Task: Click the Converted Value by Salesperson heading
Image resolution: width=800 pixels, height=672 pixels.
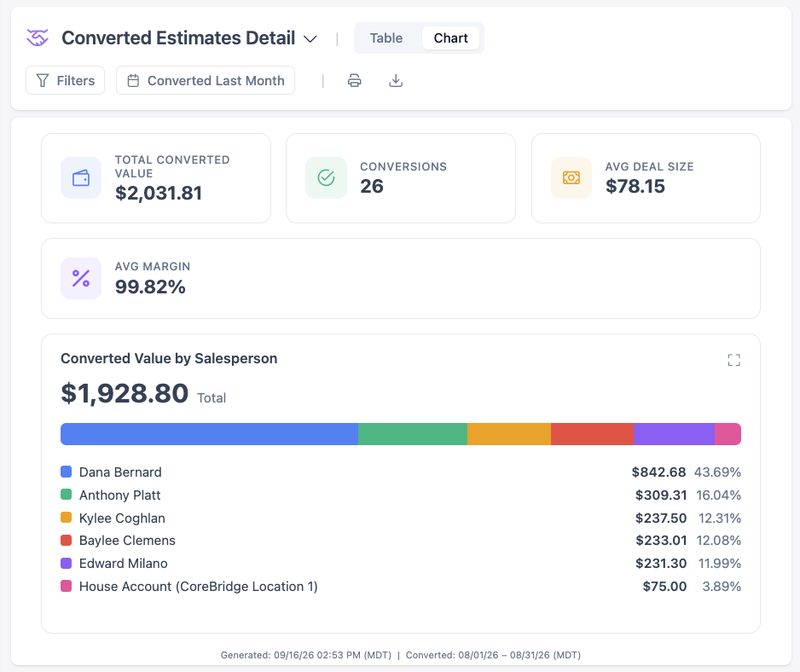Action: point(169,359)
